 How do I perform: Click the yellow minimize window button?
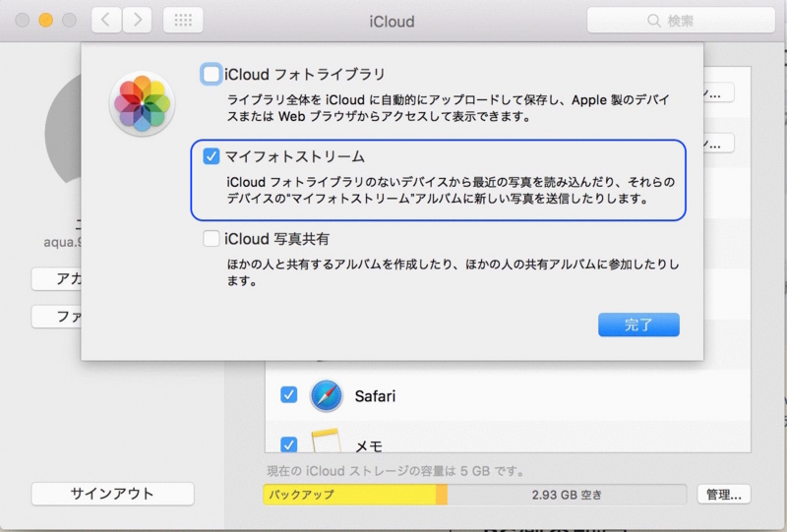point(45,20)
